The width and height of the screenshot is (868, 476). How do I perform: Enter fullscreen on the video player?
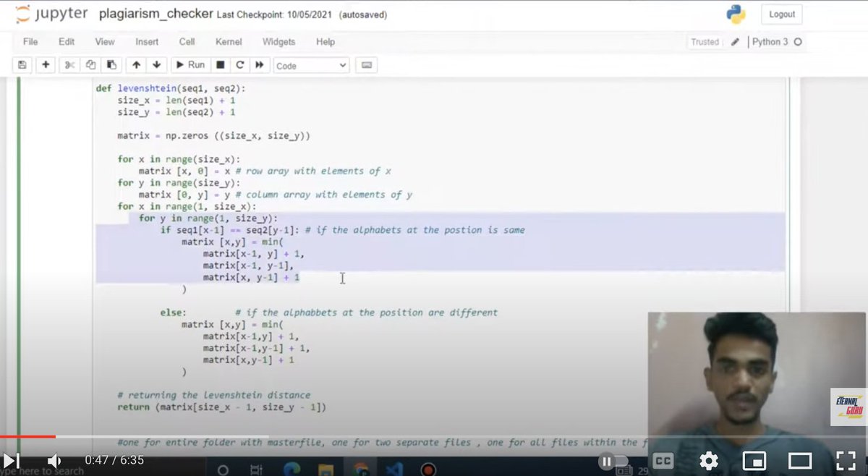pyautogui.click(x=846, y=461)
